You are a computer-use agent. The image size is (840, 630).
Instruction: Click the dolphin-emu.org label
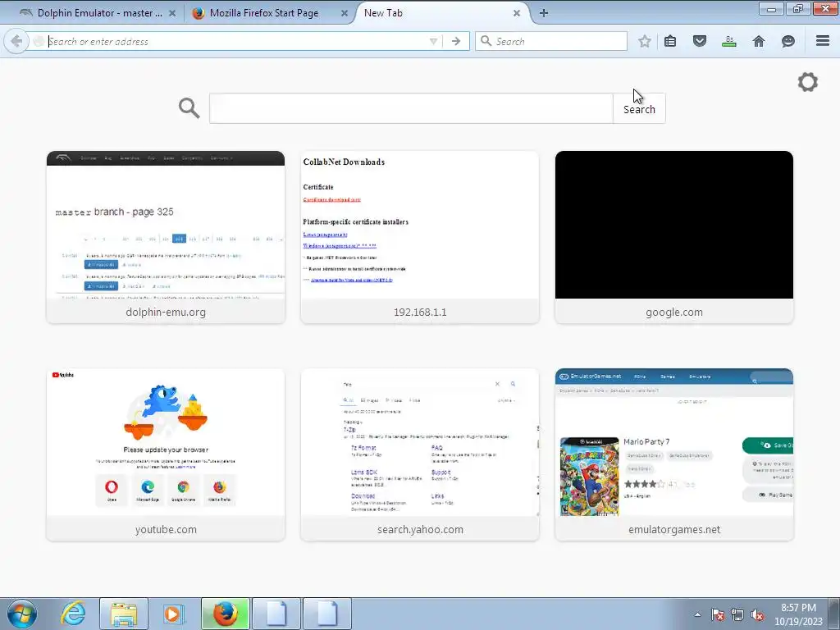click(x=166, y=312)
